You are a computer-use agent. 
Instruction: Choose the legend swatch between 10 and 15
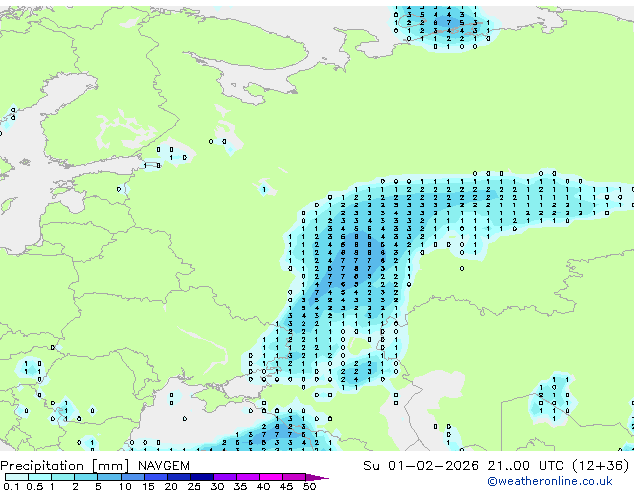point(132,477)
